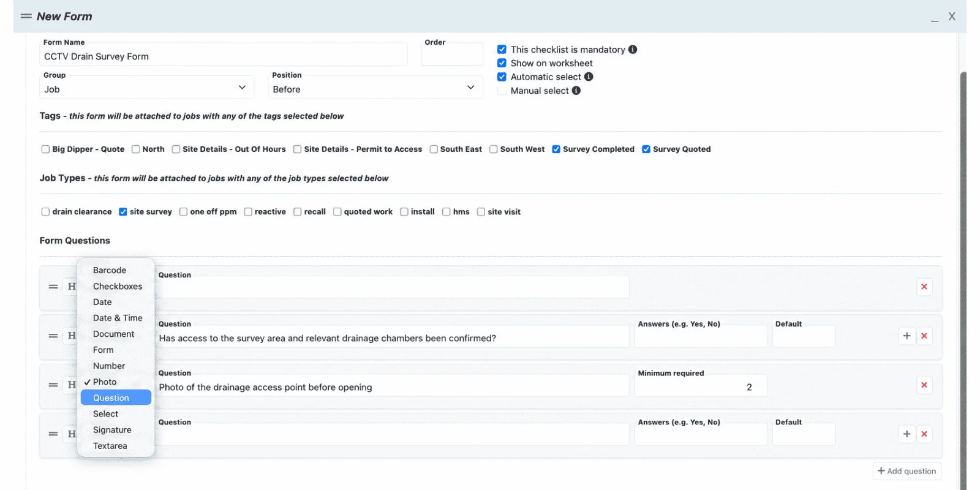Toggle 'Show on worksheet' checkbox
This screenshot has width=980, height=490.
[x=502, y=63]
